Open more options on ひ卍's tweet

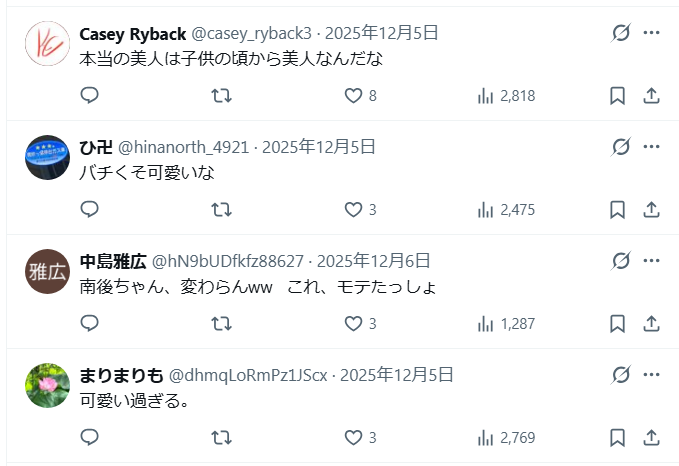coord(651,147)
